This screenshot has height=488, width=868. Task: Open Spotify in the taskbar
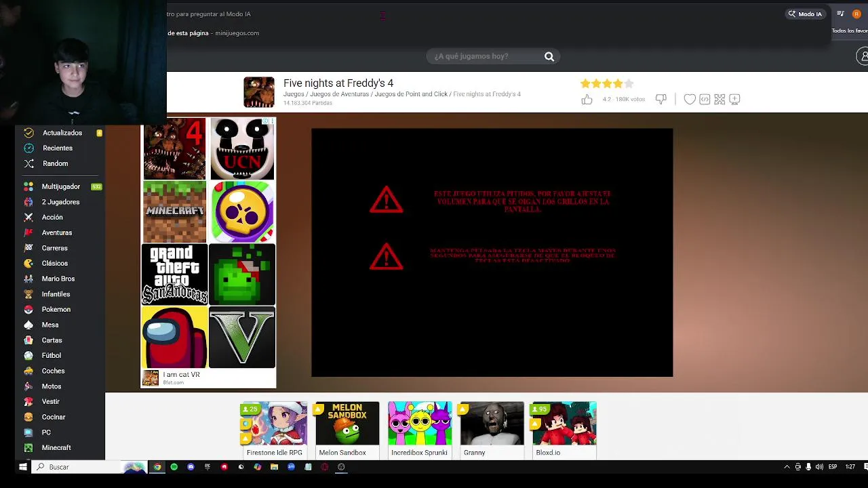(x=174, y=467)
